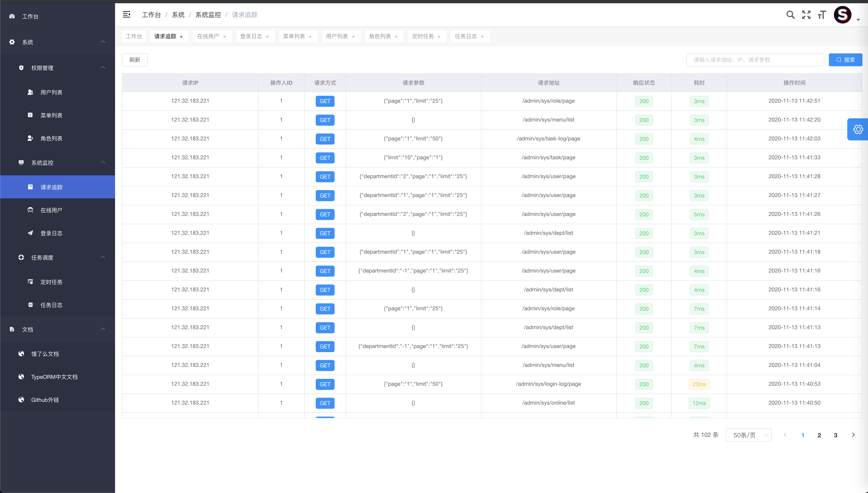Toggle fullscreen mode icon
Image resolution: width=868 pixels, height=493 pixels.
806,15
